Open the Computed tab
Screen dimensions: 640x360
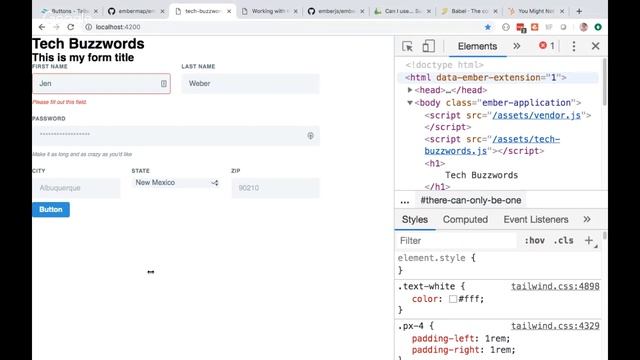[465, 220]
